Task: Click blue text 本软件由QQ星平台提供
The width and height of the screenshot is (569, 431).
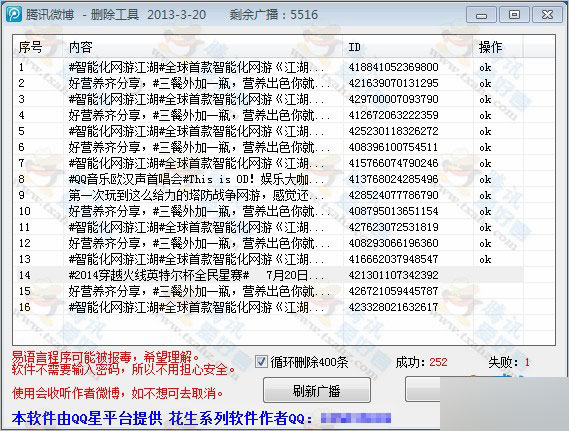Action: pos(87,418)
